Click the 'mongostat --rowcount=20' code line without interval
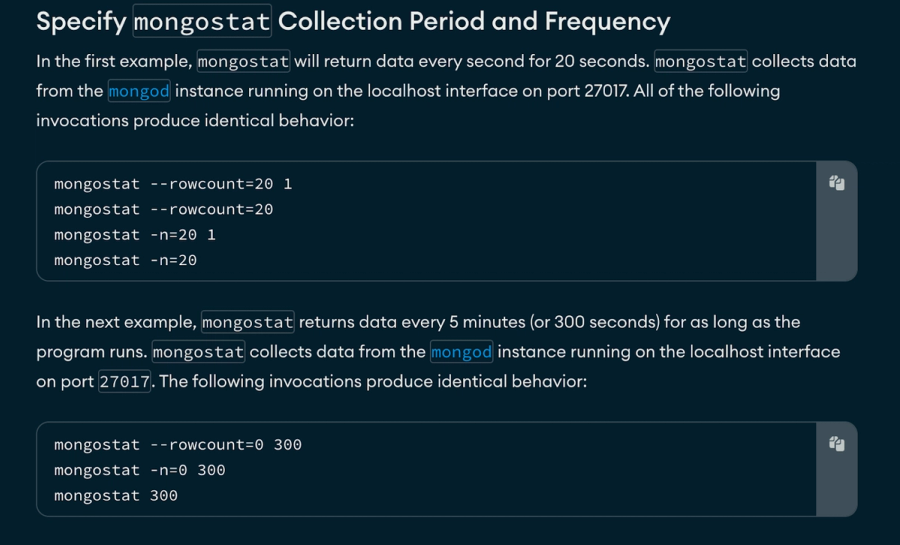Image resolution: width=900 pixels, height=545 pixels. pos(163,209)
